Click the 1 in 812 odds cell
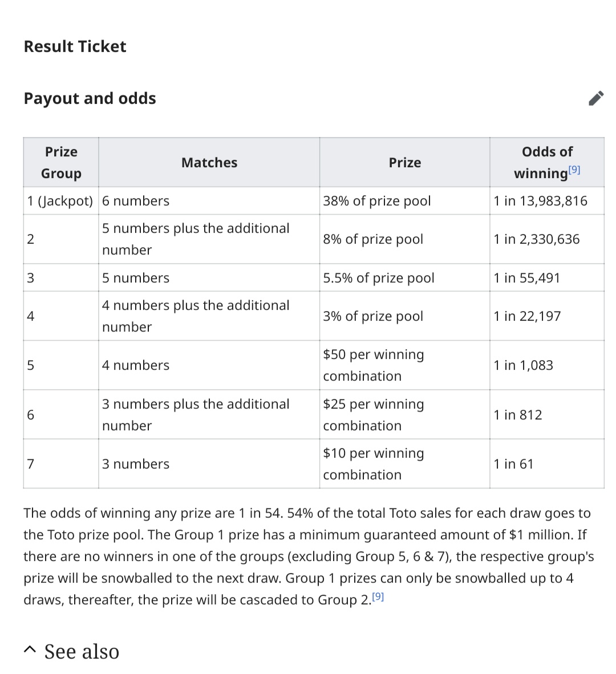This screenshot has width=616, height=674. (x=518, y=415)
